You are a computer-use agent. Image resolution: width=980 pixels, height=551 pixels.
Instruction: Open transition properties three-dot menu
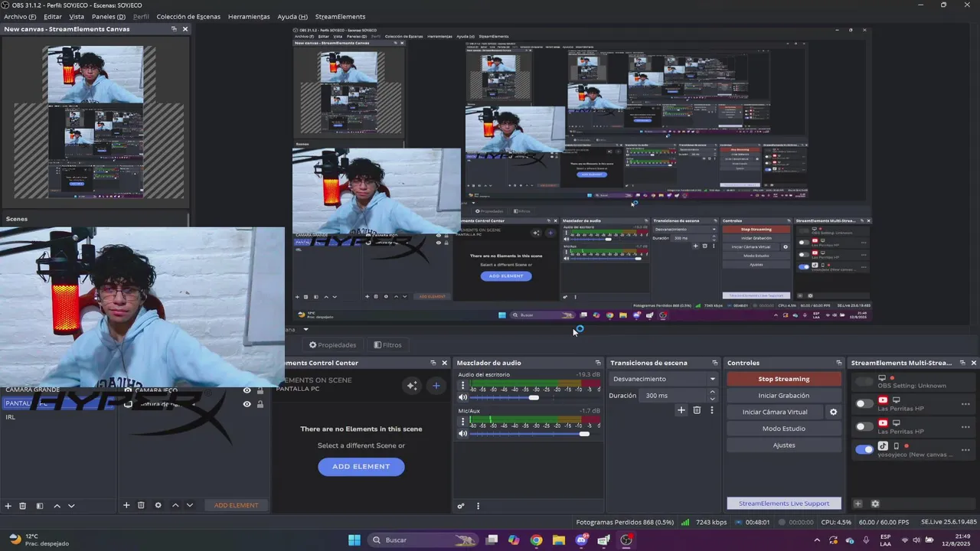712,410
